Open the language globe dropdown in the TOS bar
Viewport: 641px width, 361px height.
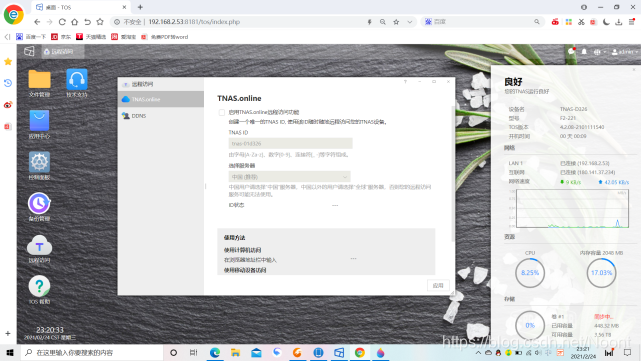pyautogui.click(x=599, y=52)
